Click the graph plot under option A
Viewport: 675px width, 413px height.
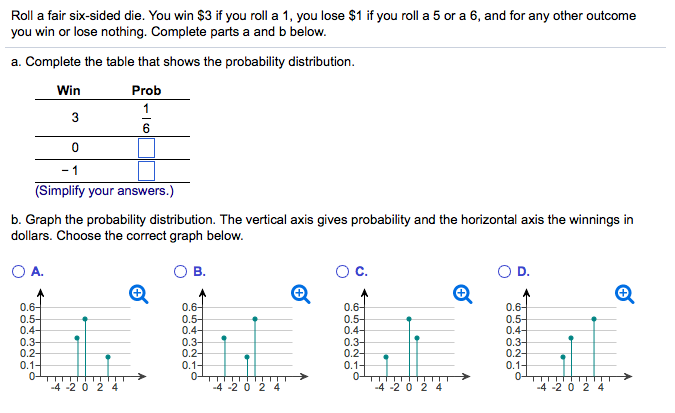[x=80, y=340]
